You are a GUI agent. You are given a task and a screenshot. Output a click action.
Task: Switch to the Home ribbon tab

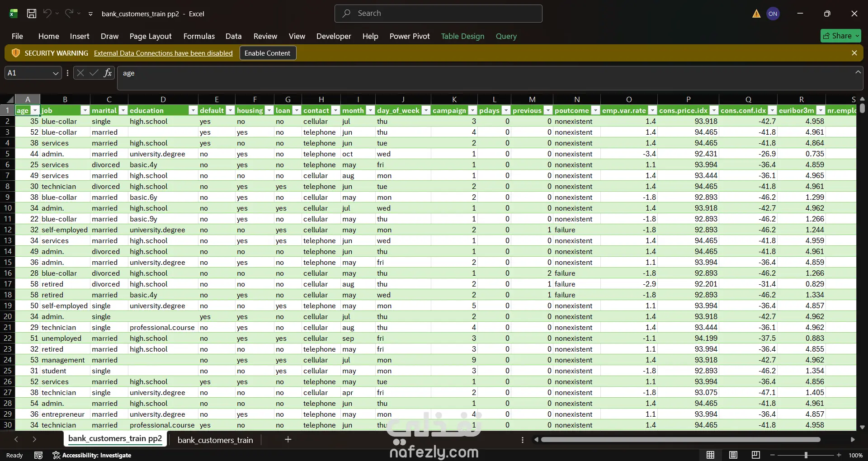pos(48,36)
